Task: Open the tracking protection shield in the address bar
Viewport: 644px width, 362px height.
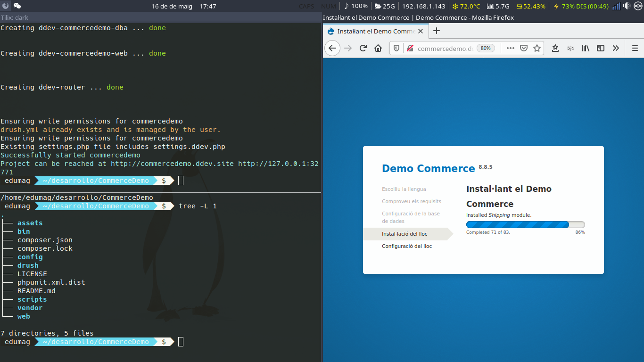Action: coord(396,48)
